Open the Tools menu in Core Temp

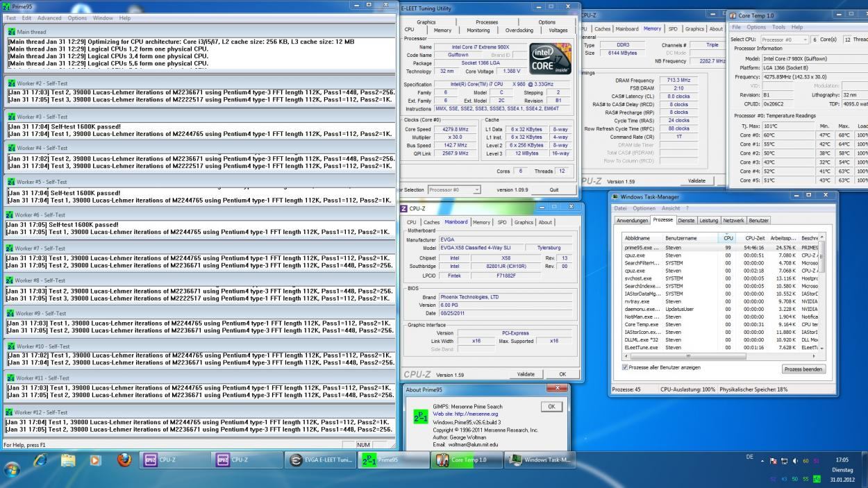pos(778,27)
